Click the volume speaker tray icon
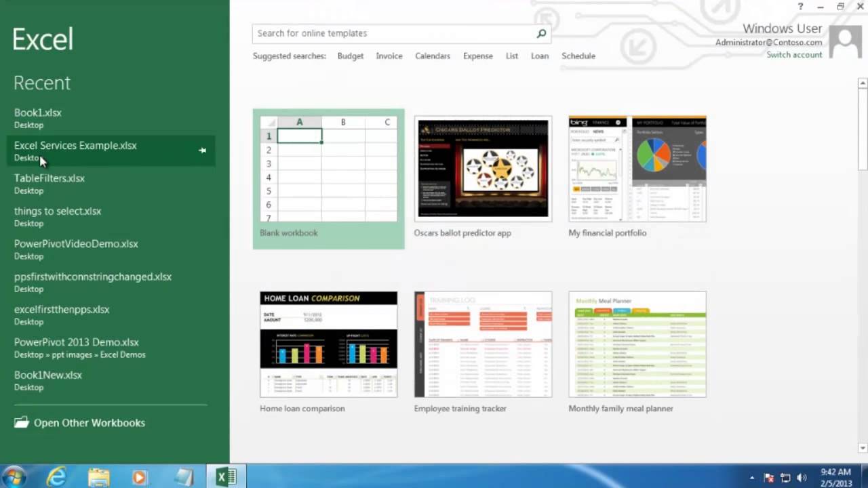This screenshot has width=868, height=488. [x=802, y=477]
